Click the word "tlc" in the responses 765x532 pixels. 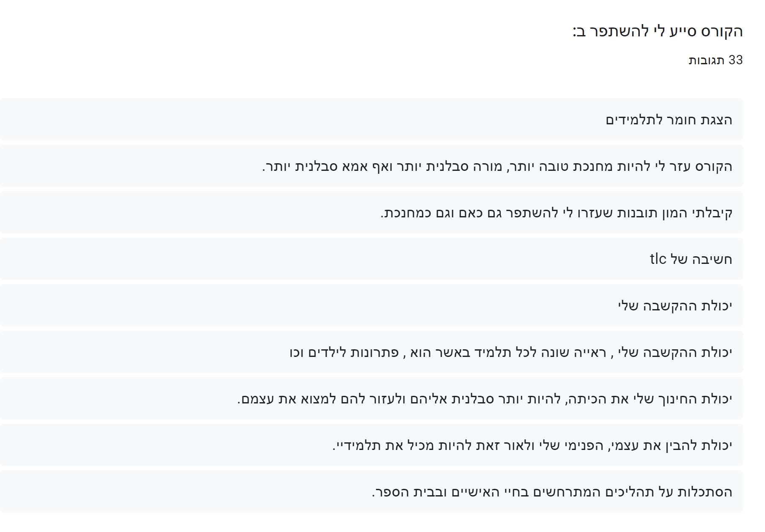click(658, 259)
